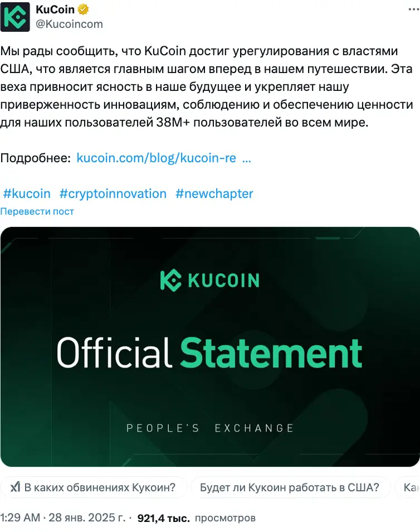Select the #cryptoinnovation hashtag
The width and height of the screenshot is (420, 532).
click(x=113, y=194)
